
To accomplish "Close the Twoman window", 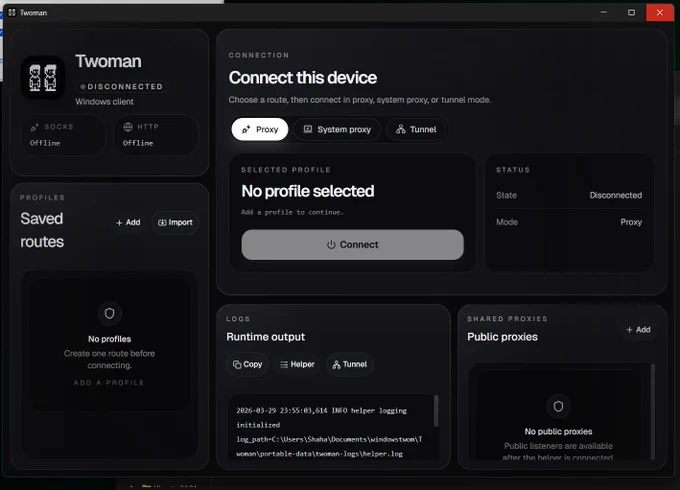I will pyautogui.click(x=660, y=12).
